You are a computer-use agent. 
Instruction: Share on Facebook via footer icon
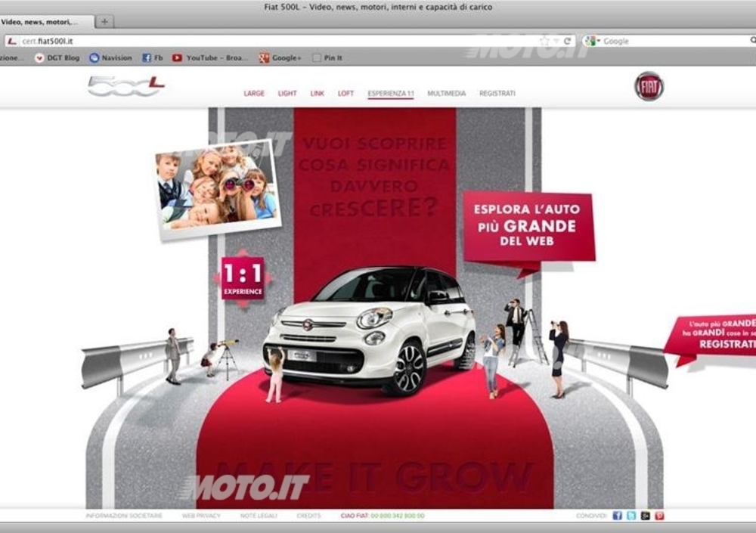pos(617,516)
